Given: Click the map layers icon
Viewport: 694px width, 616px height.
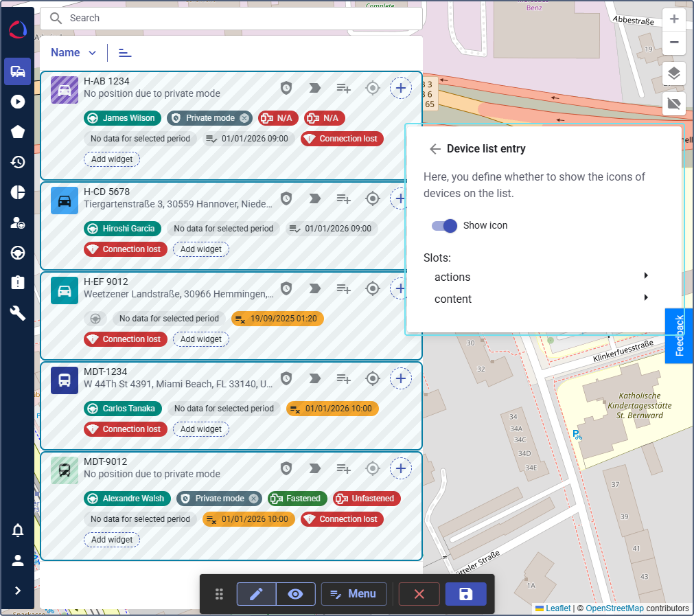Looking at the screenshot, I should tap(674, 73).
